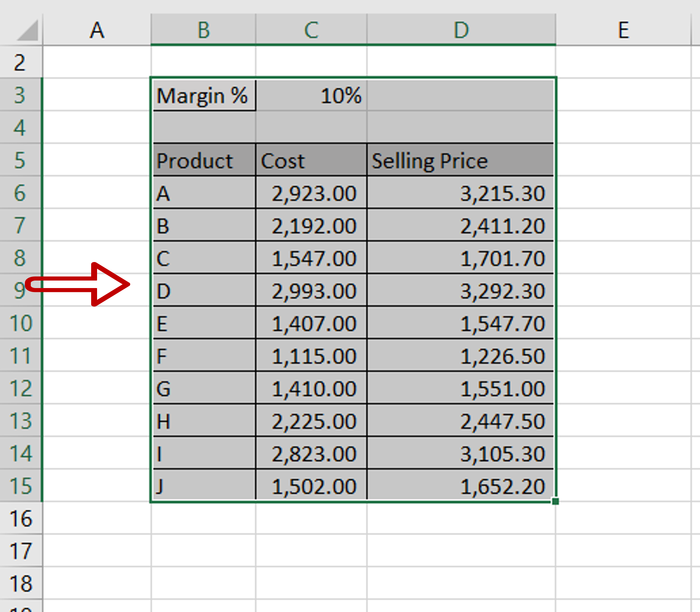Click the Product header cell
This screenshot has height=612, width=700.
coord(204,160)
